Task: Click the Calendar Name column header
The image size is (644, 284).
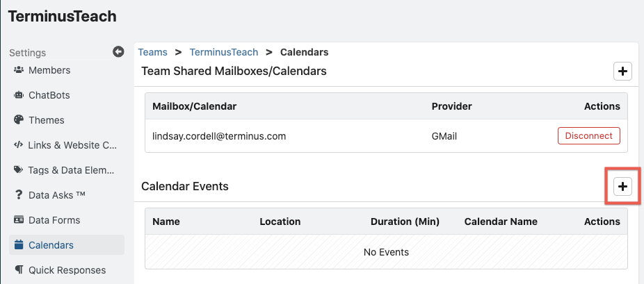Action: (x=501, y=222)
